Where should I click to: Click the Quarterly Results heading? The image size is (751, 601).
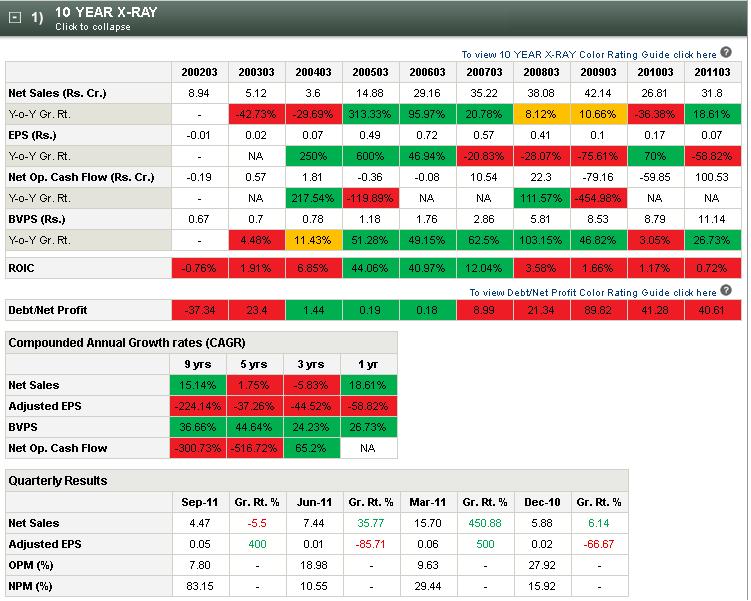click(57, 481)
